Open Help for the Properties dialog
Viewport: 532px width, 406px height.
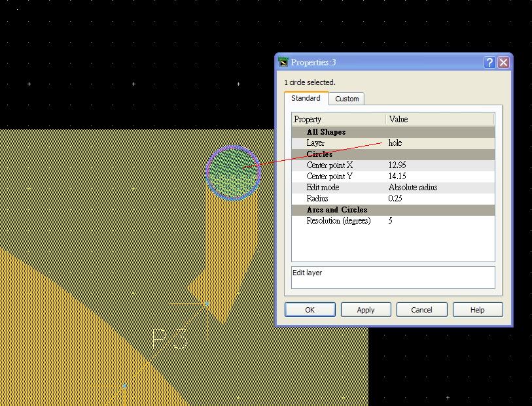[x=478, y=310]
